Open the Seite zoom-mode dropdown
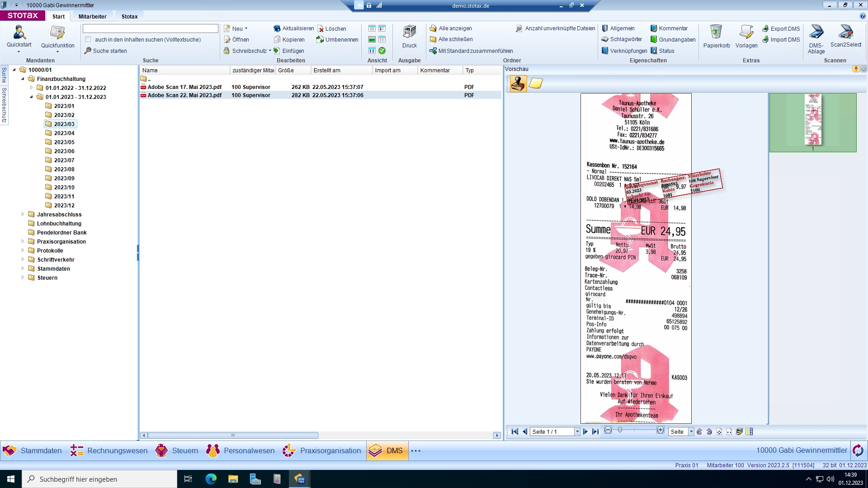The width and height of the screenshot is (868, 488). tap(691, 432)
